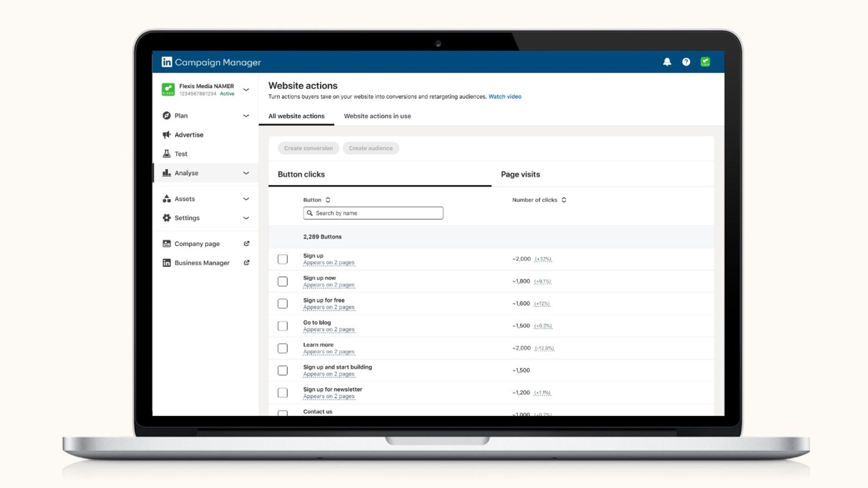This screenshot has height=488, width=868.
Task: Click the Test beaker icon
Action: click(166, 154)
